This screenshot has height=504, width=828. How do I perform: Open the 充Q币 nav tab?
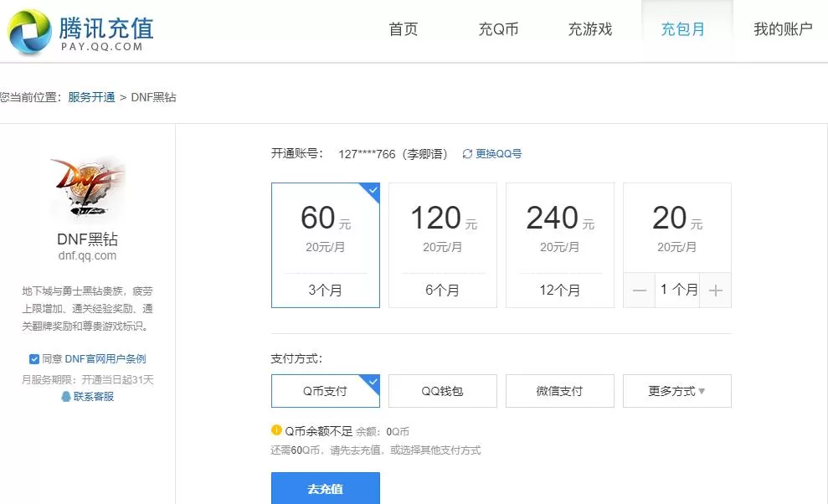pyautogui.click(x=498, y=29)
